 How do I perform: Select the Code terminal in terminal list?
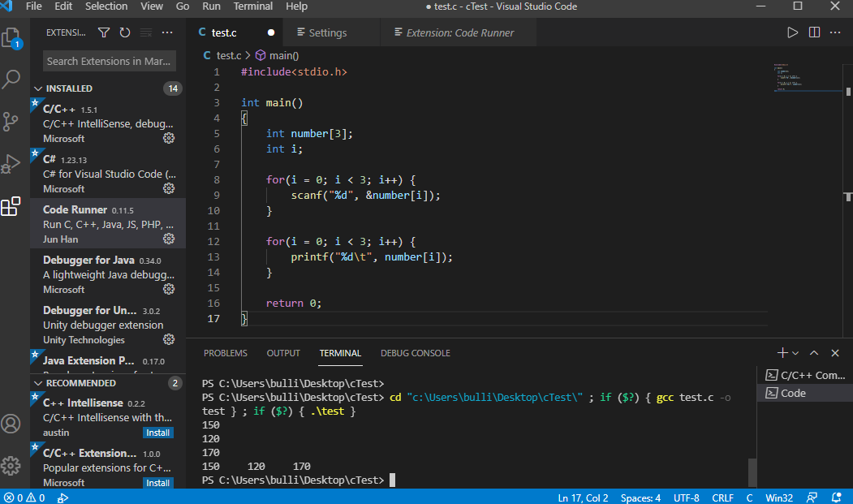click(804, 393)
